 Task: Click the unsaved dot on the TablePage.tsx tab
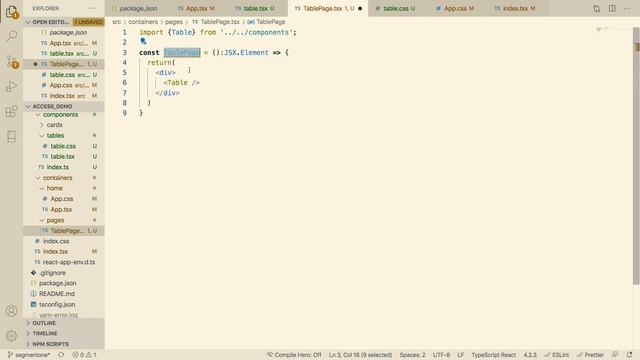click(x=360, y=8)
